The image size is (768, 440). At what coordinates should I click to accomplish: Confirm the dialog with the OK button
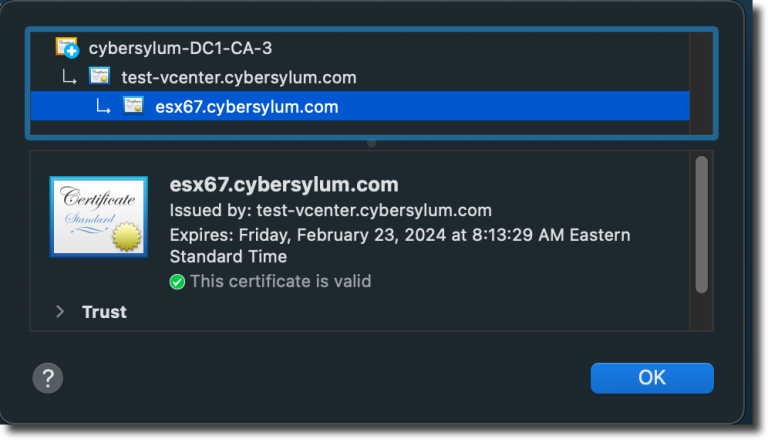(652, 378)
